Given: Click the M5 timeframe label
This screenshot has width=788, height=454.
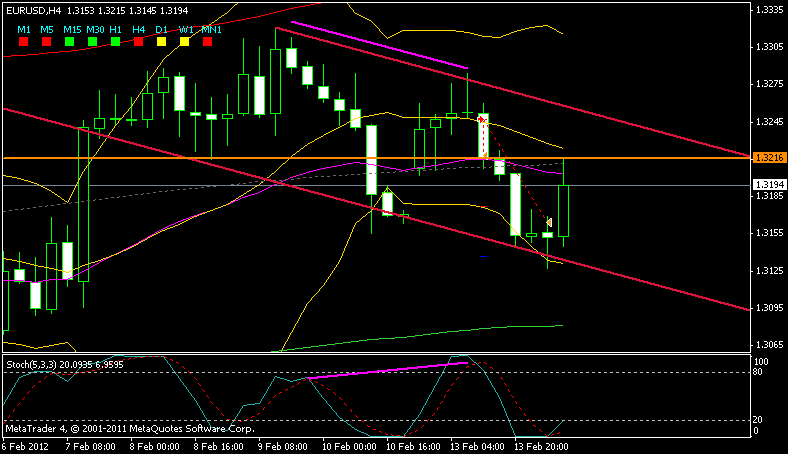Looking at the screenshot, I should (47, 30).
